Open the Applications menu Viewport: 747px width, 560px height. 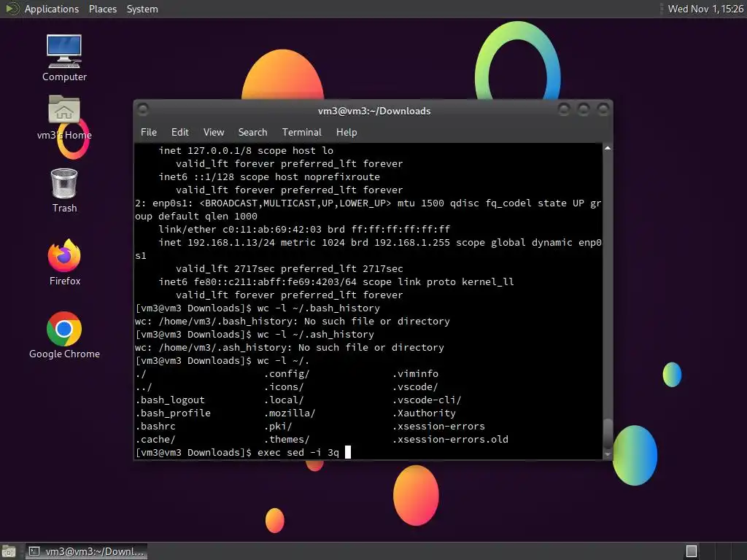[52, 9]
